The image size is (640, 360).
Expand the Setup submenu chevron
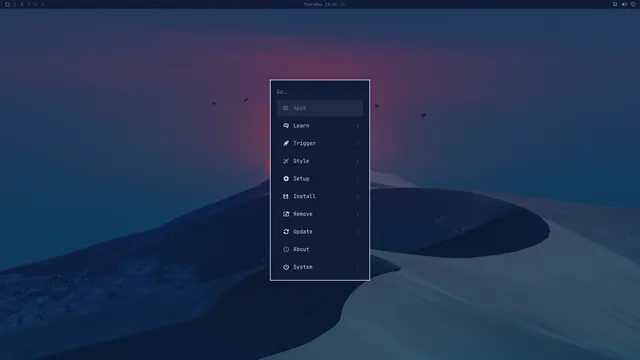[358, 179]
